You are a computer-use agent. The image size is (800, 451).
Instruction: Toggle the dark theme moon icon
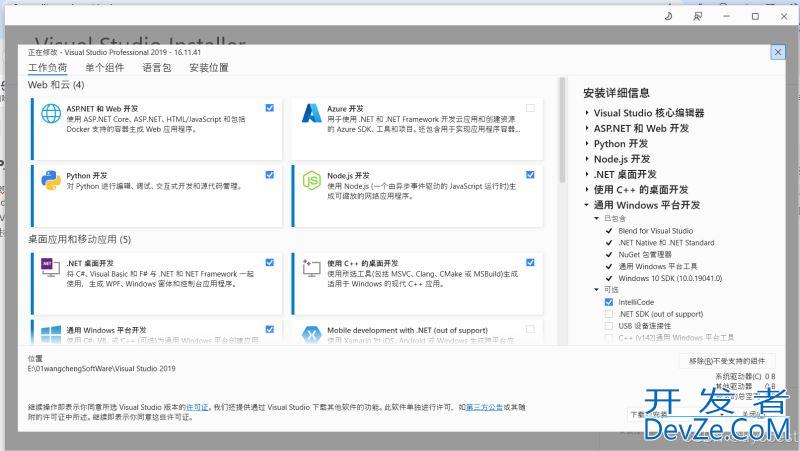pyautogui.click(x=668, y=16)
